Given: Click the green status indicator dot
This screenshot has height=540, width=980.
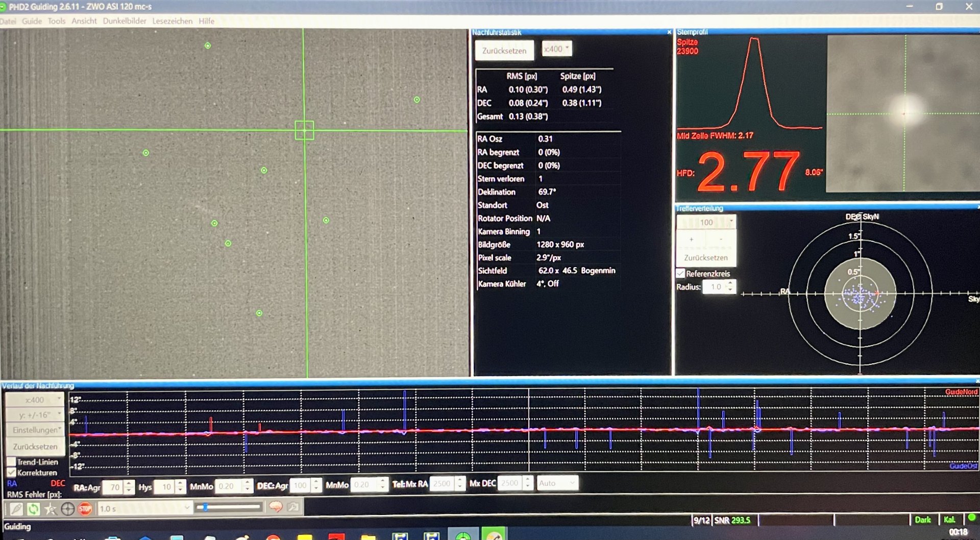Looking at the screenshot, I should 971,517.
